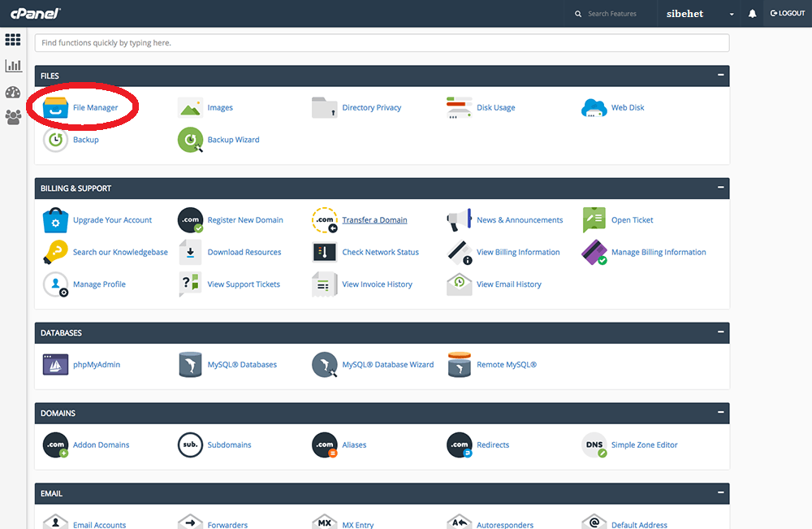This screenshot has height=529, width=812.
Task: Click MySQL Databases icon
Action: tap(190, 365)
